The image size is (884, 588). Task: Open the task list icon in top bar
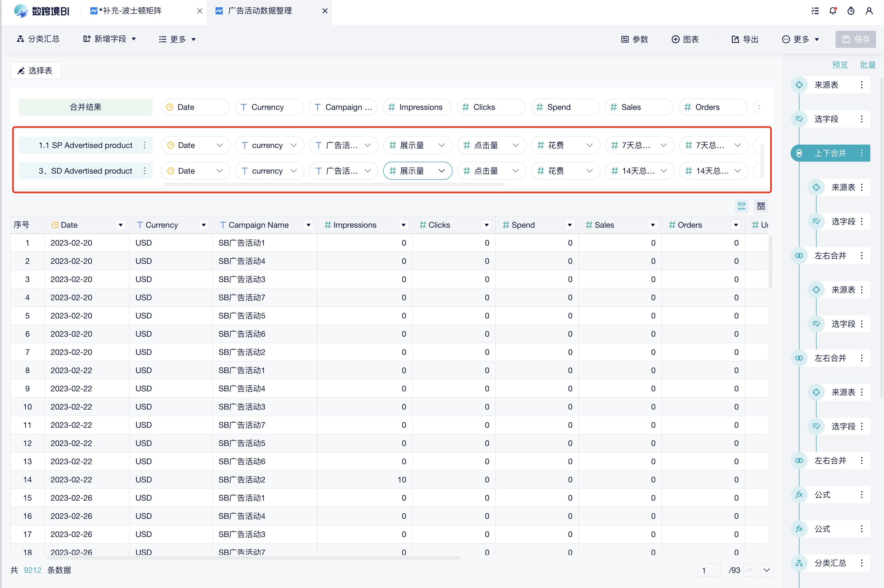(x=815, y=11)
